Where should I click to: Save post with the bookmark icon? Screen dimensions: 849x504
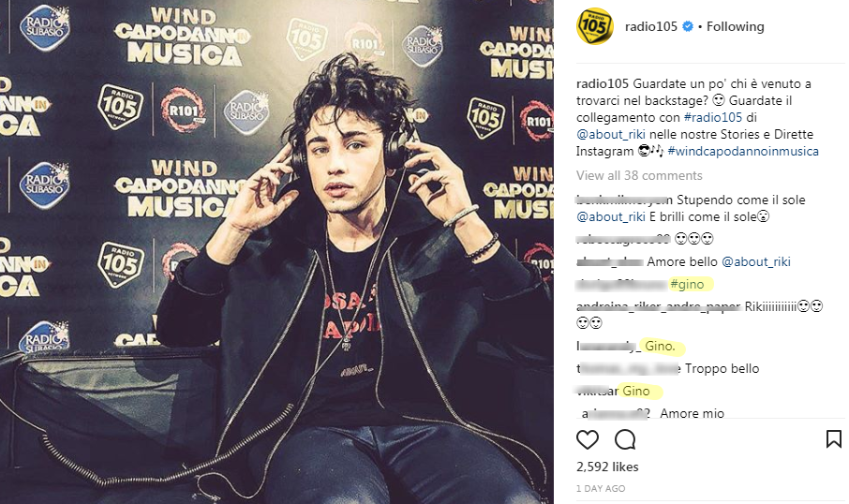point(834,439)
